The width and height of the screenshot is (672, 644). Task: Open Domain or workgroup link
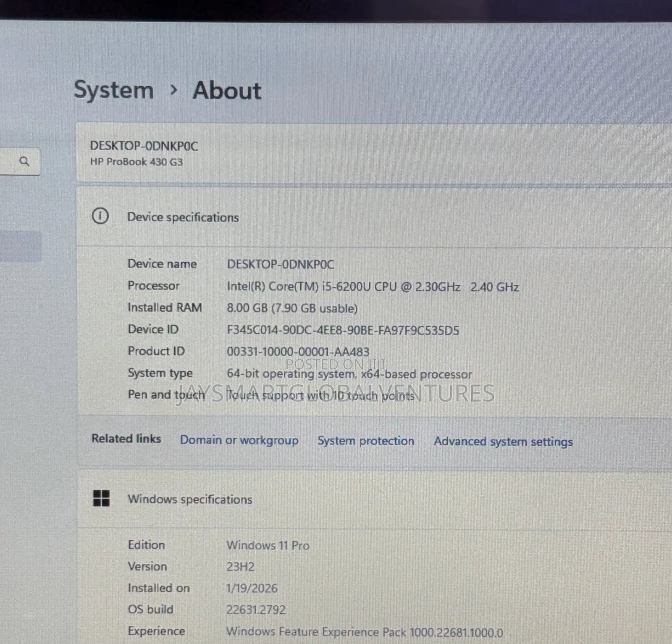pyautogui.click(x=239, y=440)
